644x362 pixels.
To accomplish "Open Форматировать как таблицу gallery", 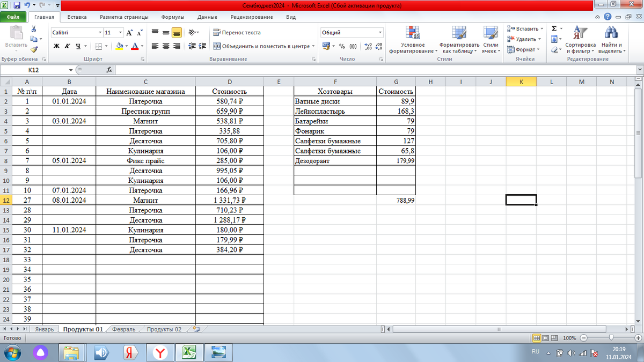I will [x=458, y=39].
